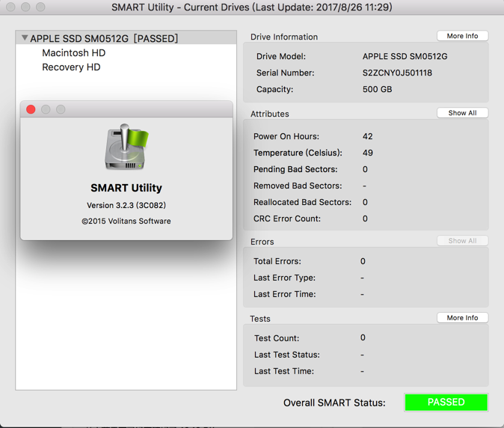Collapse the APPLE SSD SM0512G drive tree
Viewport: 504px width, 428px height.
click(25, 38)
